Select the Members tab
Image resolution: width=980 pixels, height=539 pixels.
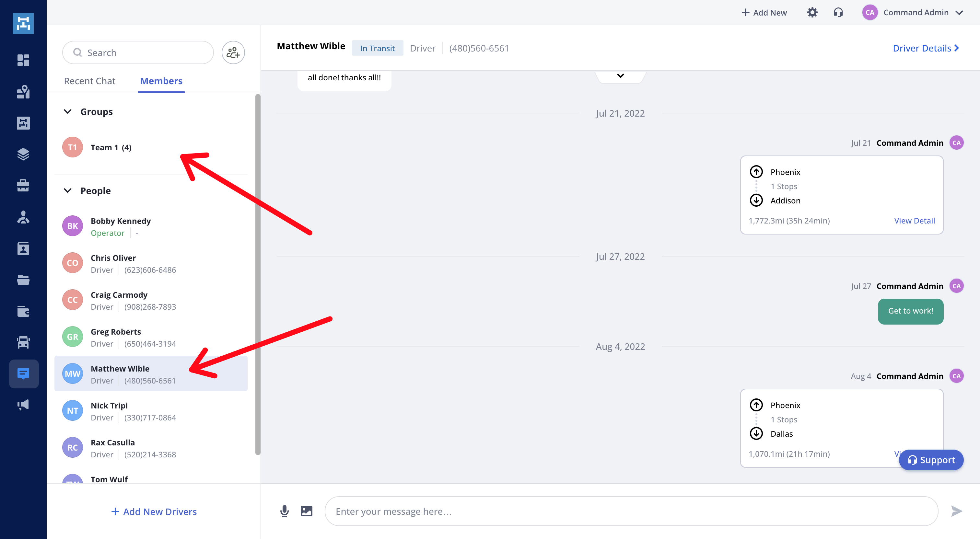[161, 81]
